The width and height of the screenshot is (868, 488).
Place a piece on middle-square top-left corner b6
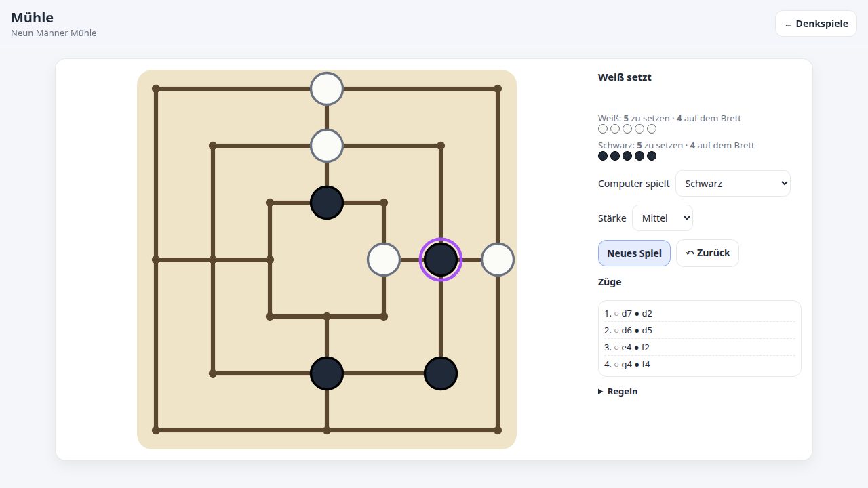213,146
